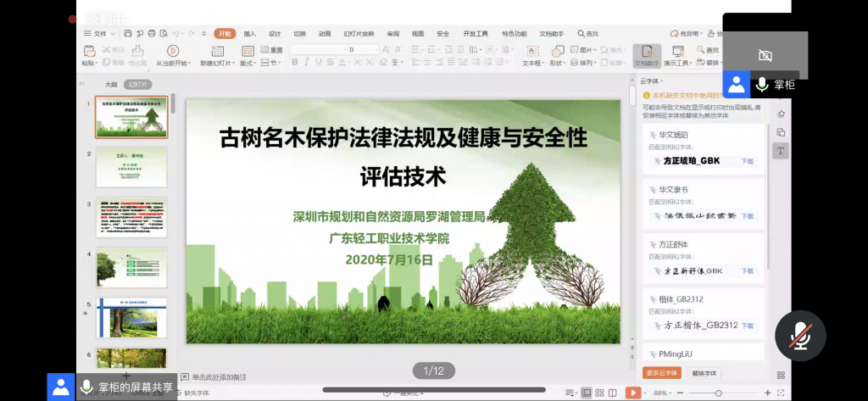Screen dimensions: 868x401
Task: Expand the Picture (图片) dropdown
Action: click(x=583, y=50)
